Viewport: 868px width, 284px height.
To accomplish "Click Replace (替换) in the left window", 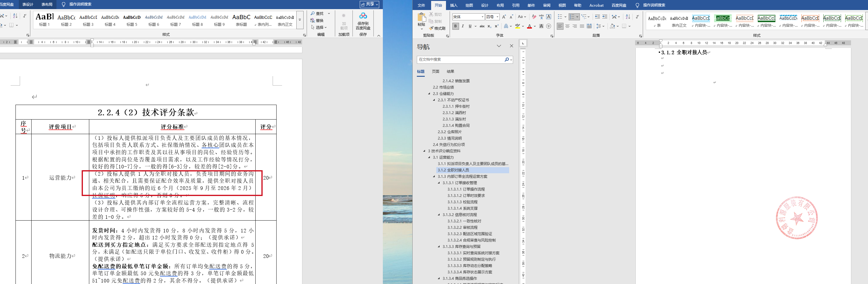I will [317, 21].
